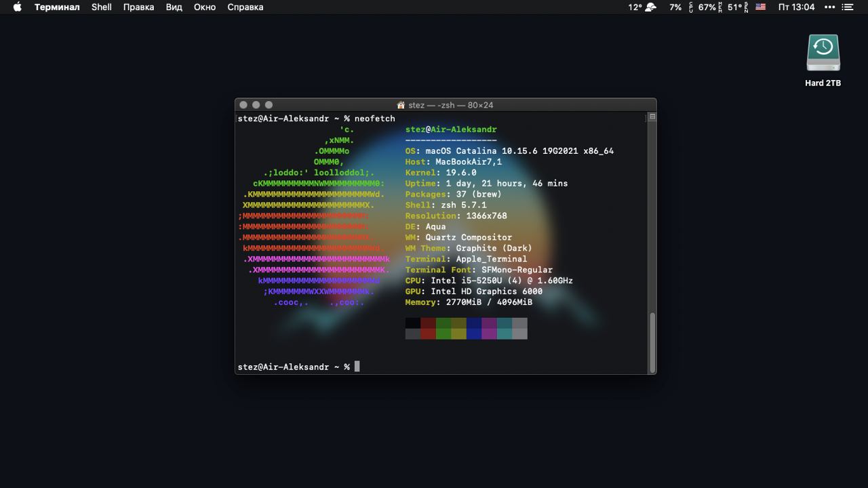Image resolution: width=868 pixels, height=488 pixels.
Task: Open Notification Center list icon
Action: click(848, 7)
